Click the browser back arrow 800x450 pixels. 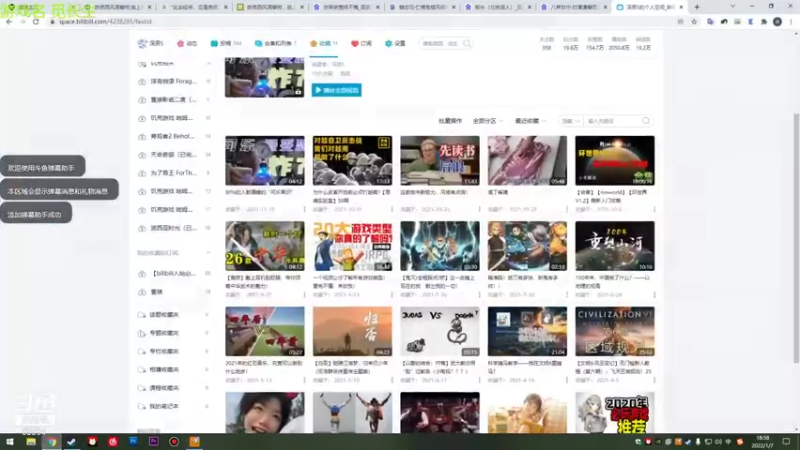coord(9,22)
